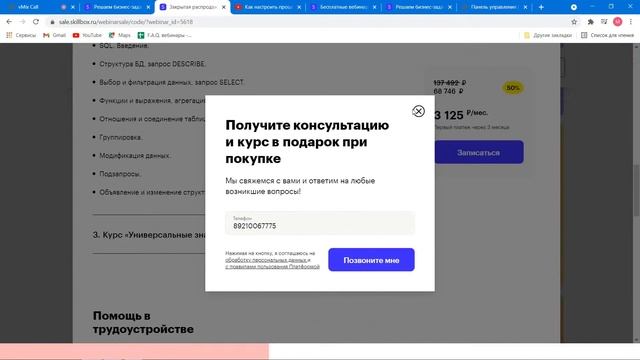Open the "правилами пользования Платформой" link
Viewport: 640px width, 360px height.
pyautogui.click(x=274, y=267)
